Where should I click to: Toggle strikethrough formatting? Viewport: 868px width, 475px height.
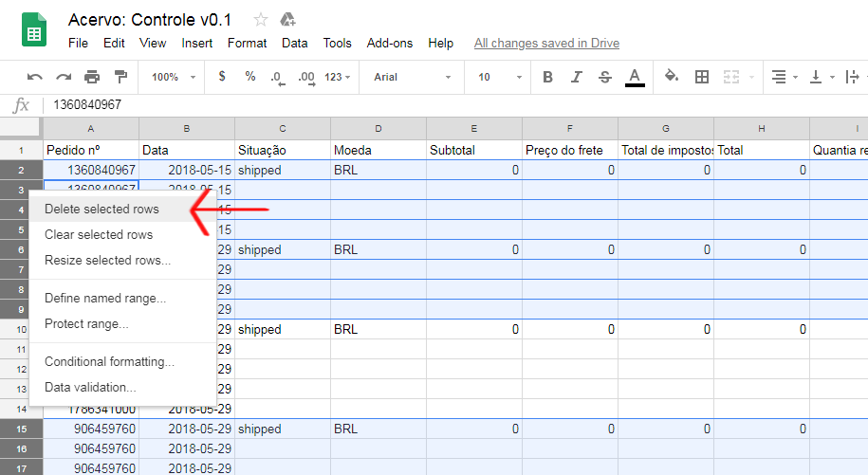[605, 77]
